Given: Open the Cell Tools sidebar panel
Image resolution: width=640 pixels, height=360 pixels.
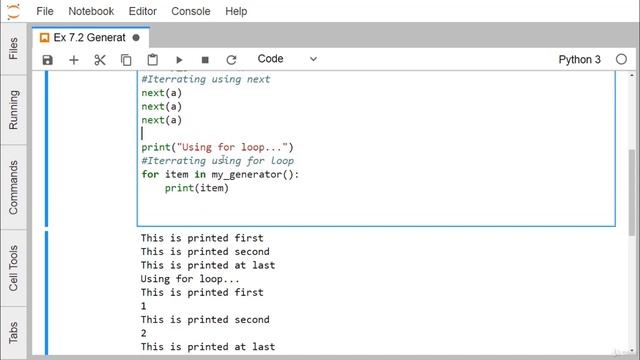Looking at the screenshot, I should [13, 268].
